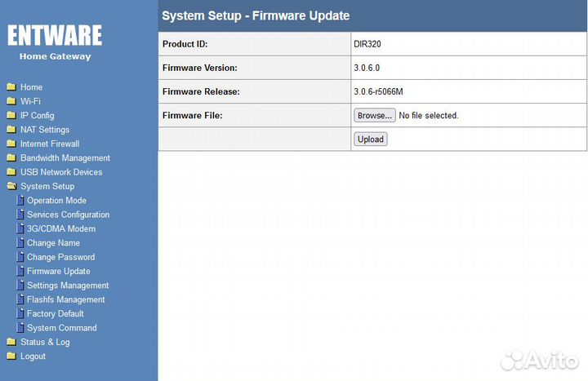The width and height of the screenshot is (588, 381).
Task: Open Services Configuration page
Action: point(68,215)
